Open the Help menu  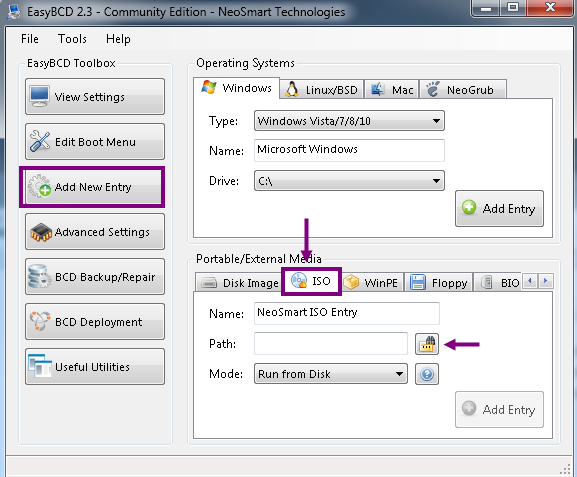tap(118, 39)
